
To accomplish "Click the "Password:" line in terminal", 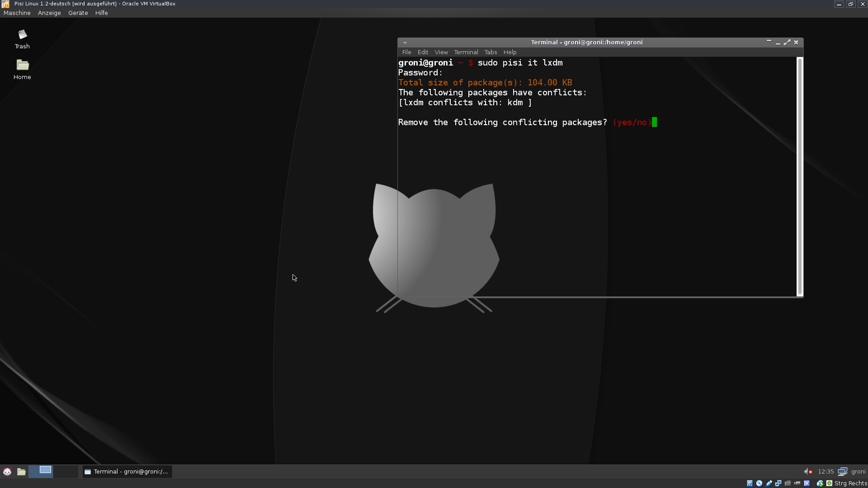I will pos(420,73).
